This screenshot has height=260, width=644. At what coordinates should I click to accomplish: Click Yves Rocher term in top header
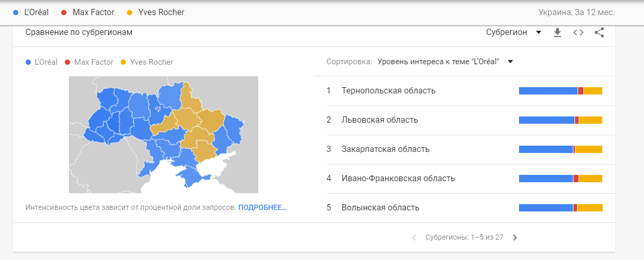pyautogui.click(x=155, y=11)
